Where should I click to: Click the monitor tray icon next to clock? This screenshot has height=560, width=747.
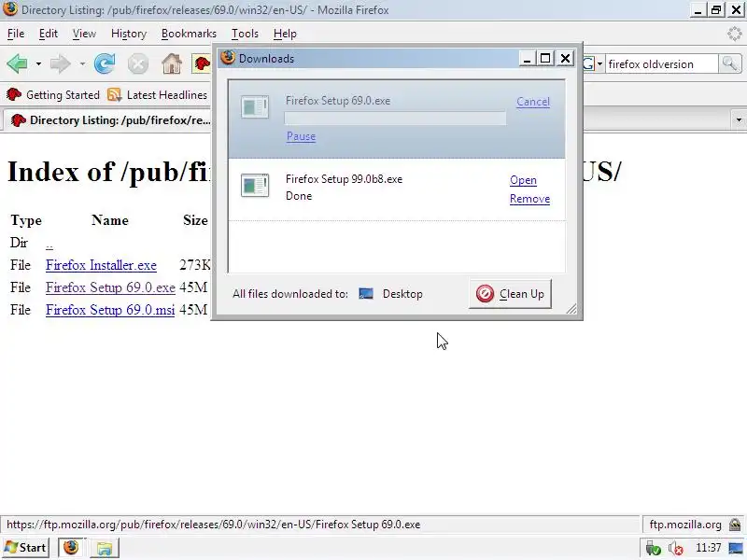click(x=736, y=548)
